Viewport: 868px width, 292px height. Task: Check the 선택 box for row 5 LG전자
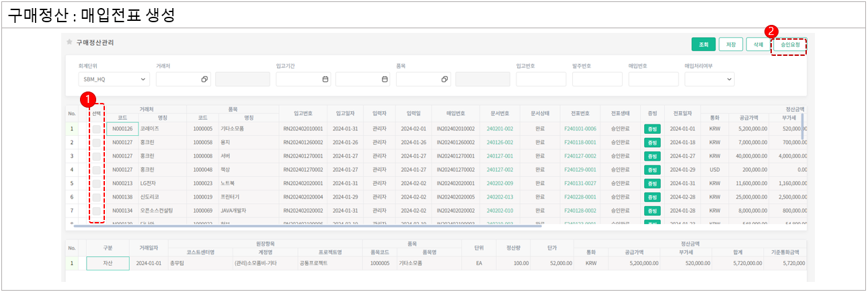tap(97, 183)
